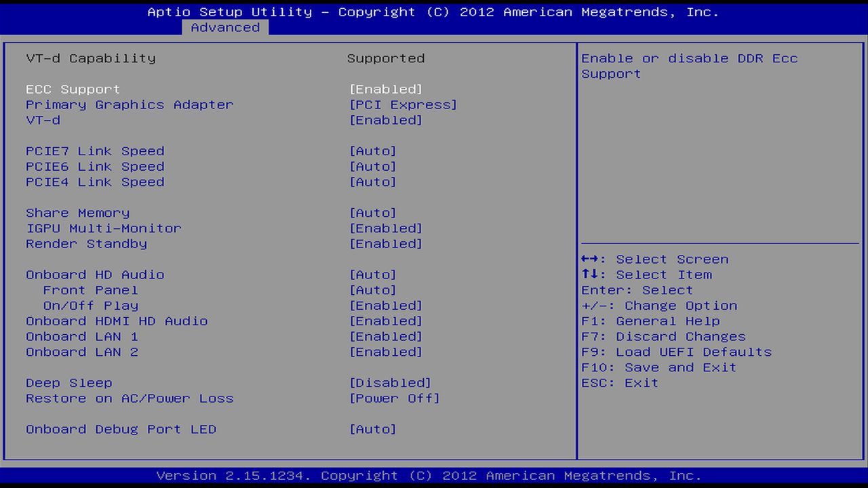Viewport: 868px width, 488px height.
Task: Click the 'F9: Load UEFI Defaults' hint
Action: coord(677,352)
